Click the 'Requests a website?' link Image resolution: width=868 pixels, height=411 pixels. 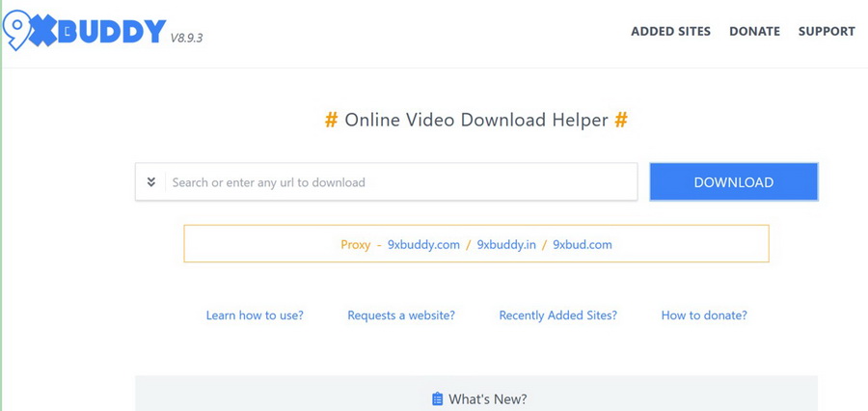click(401, 315)
